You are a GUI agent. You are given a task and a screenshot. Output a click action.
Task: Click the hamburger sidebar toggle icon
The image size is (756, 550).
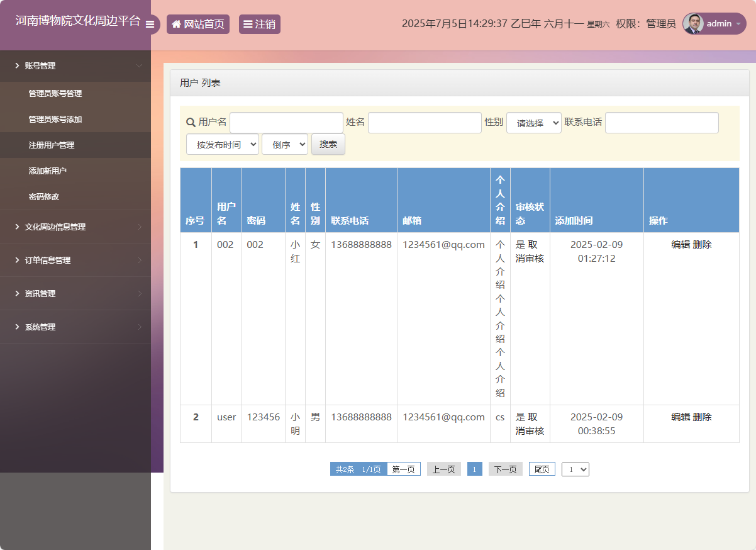[150, 25]
